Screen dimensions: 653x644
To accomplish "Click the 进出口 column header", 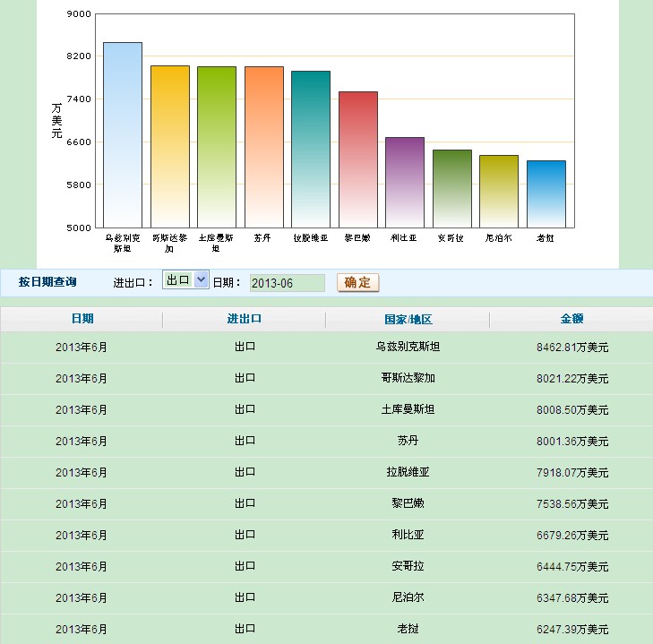I will coord(245,319).
